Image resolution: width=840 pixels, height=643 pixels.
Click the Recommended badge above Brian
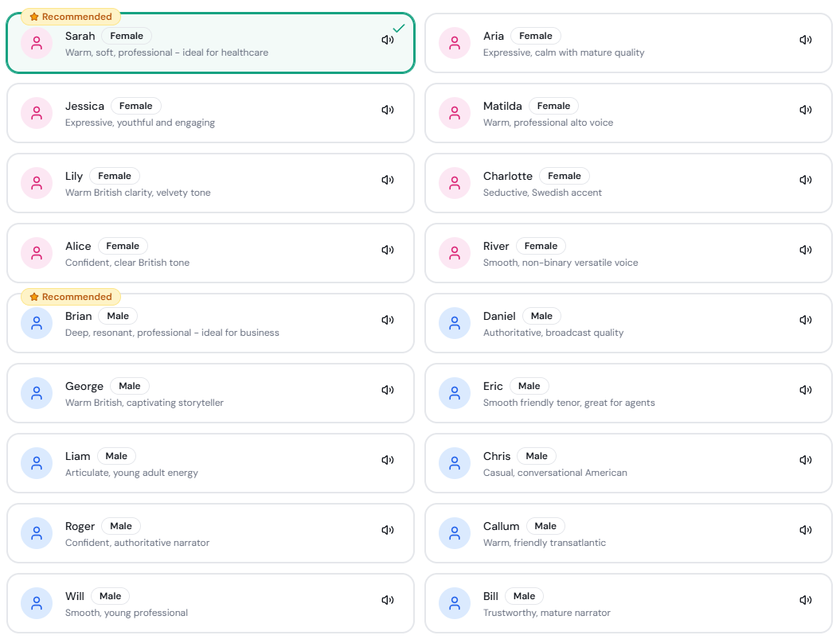tap(71, 297)
